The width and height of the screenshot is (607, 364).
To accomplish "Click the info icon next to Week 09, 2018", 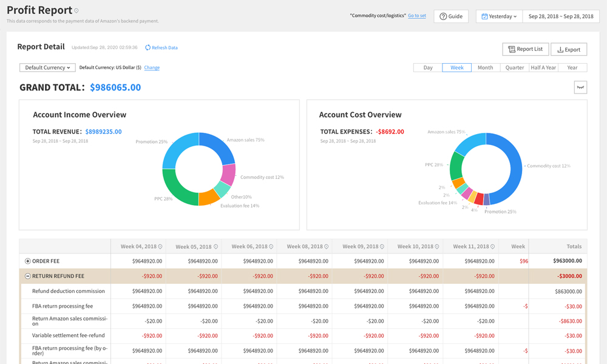I will (382, 247).
